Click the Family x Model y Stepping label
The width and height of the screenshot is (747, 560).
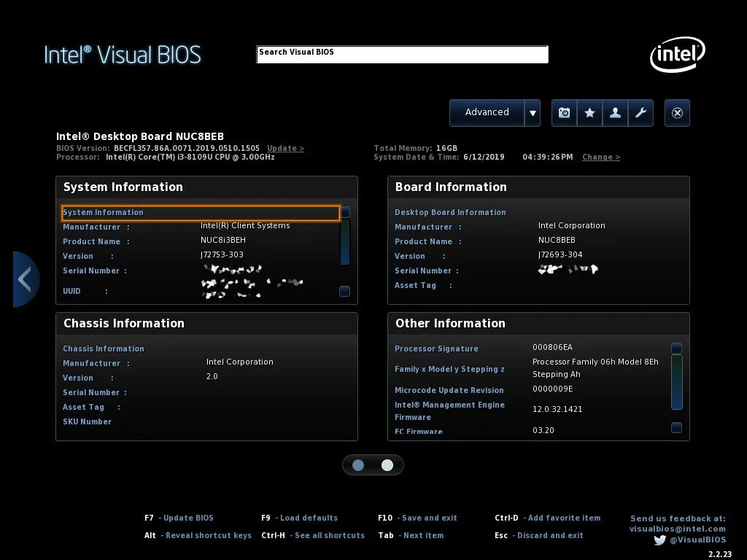click(x=449, y=369)
